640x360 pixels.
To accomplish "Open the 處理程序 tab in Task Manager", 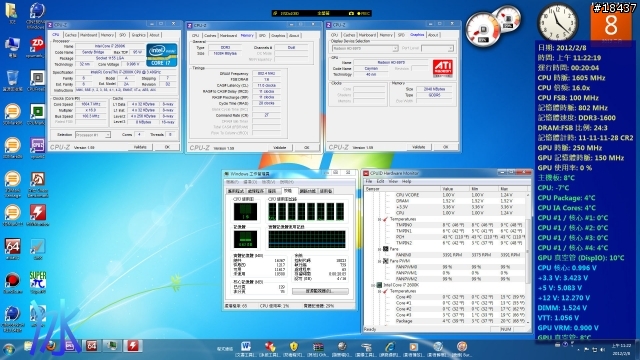I will [x=256, y=191].
